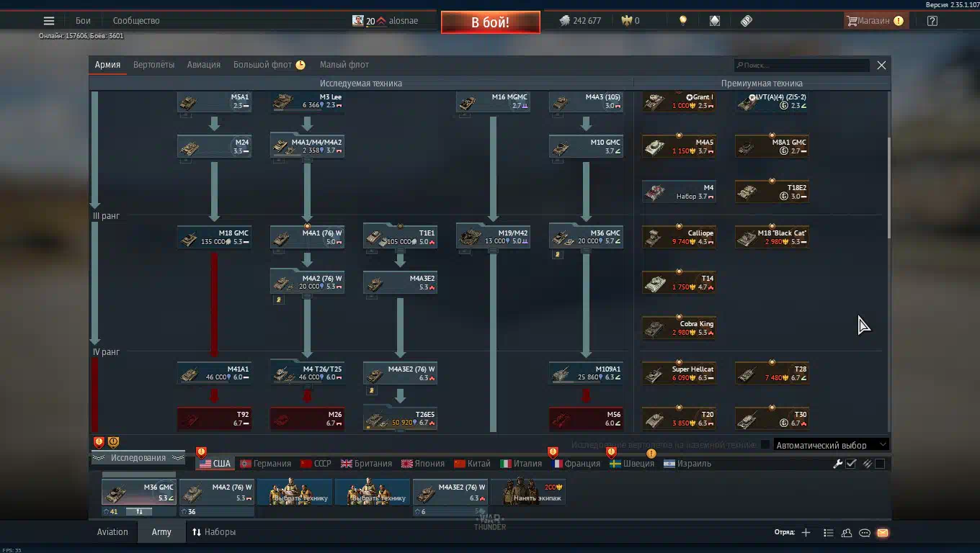Select the Швеция nation tab

pyautogui.click(x=632, y=464)
